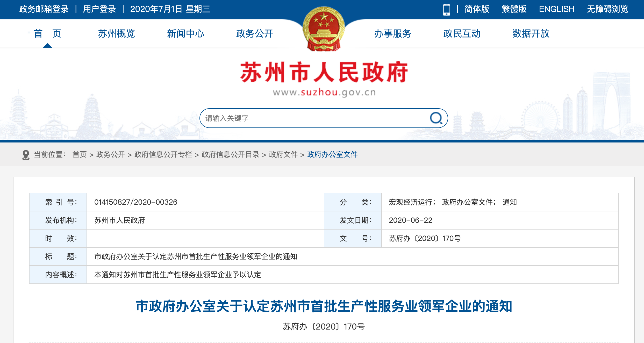Open 政务公开 breadcrumb link

coord(111,155)
